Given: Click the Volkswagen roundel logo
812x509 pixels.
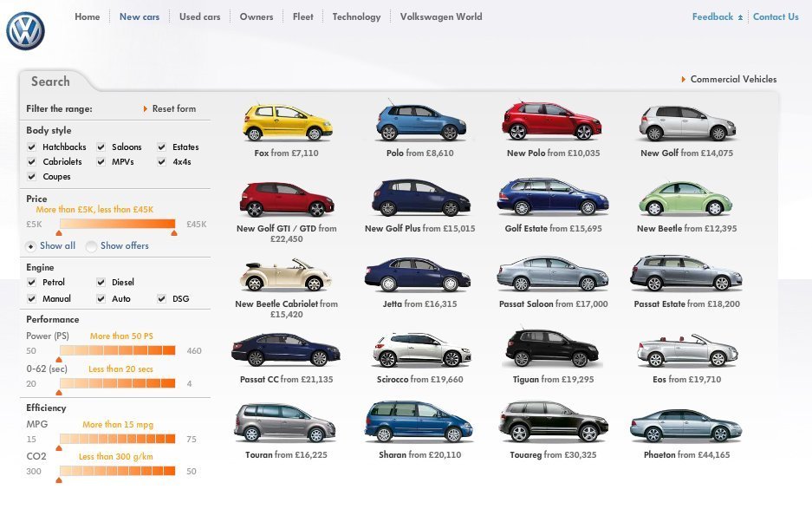Looking at the screenshot, I should pos(26,27).
